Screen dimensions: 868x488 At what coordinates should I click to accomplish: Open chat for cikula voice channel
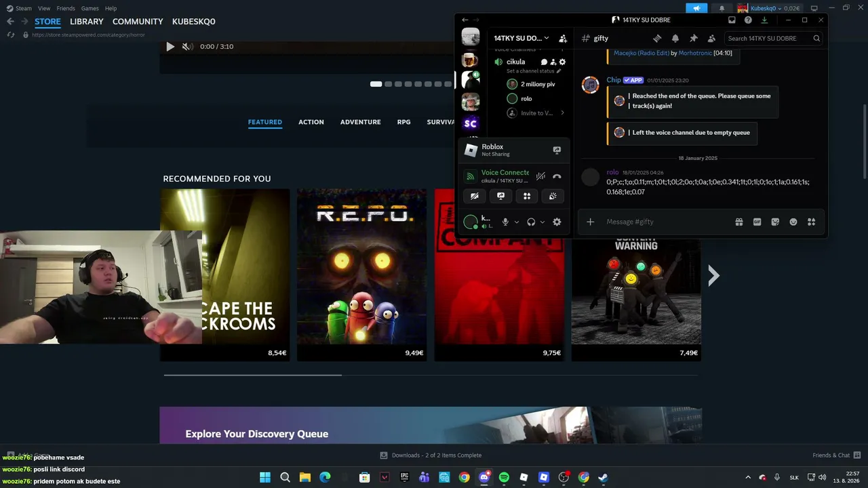click(x=544, y=62)
